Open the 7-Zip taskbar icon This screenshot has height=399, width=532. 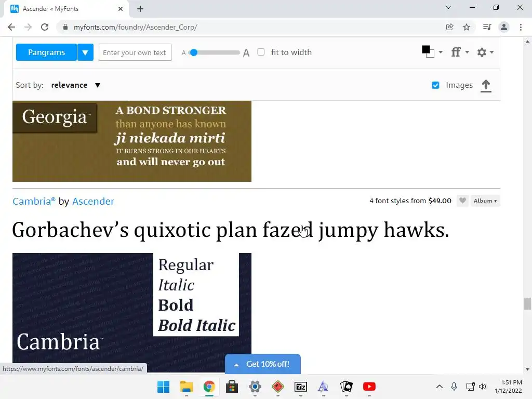(301, 387)
